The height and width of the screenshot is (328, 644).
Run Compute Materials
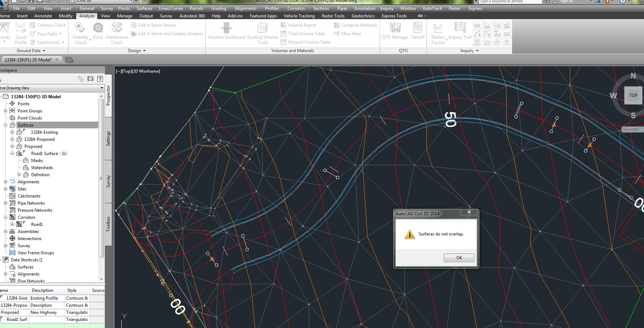point(355,25)
